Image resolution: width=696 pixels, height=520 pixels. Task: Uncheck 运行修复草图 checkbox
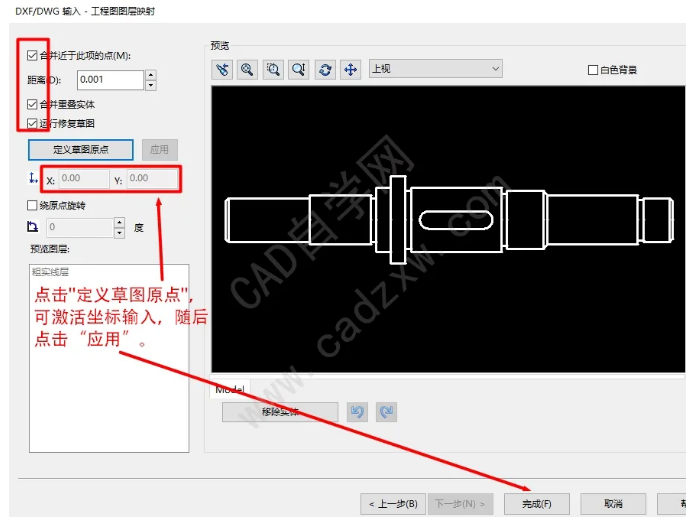[x=32, y=123]
